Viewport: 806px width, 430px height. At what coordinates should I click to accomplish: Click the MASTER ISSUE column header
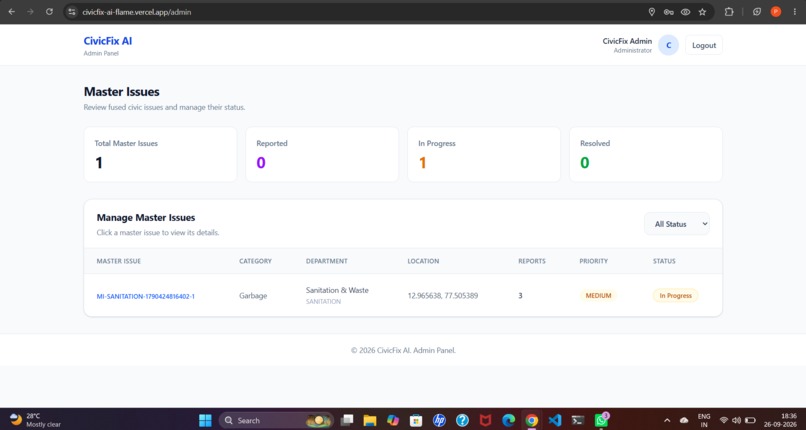tap(119, 261)
